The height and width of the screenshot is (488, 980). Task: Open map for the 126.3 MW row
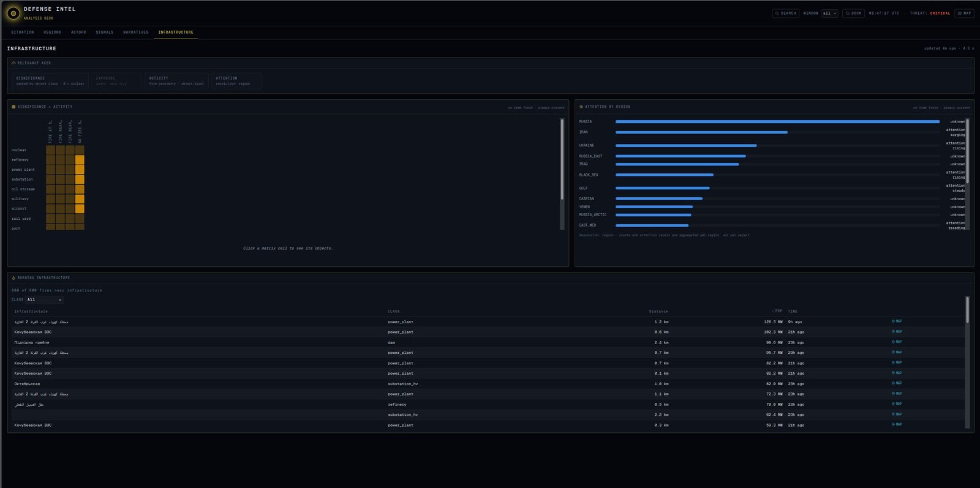897,321
